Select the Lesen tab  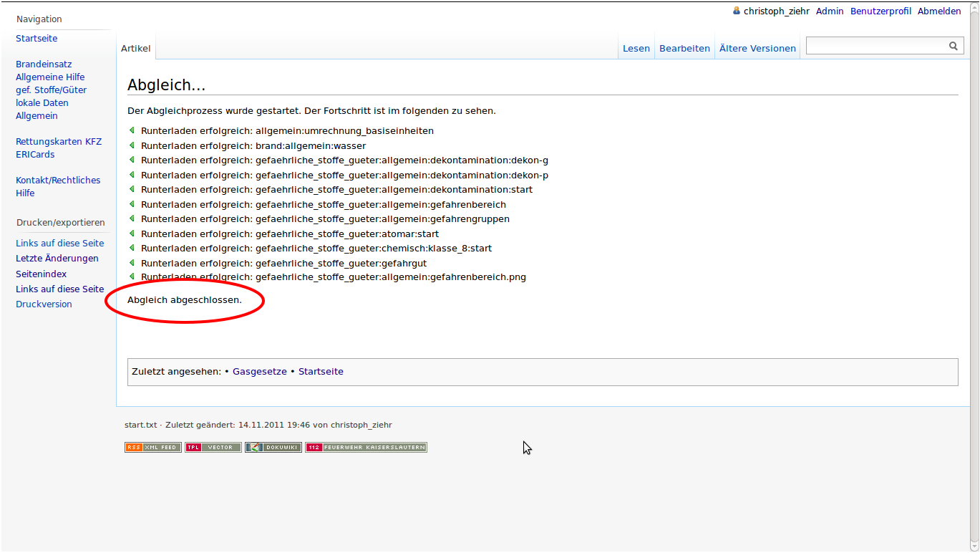pyautogui.click(x=636, y=49)
